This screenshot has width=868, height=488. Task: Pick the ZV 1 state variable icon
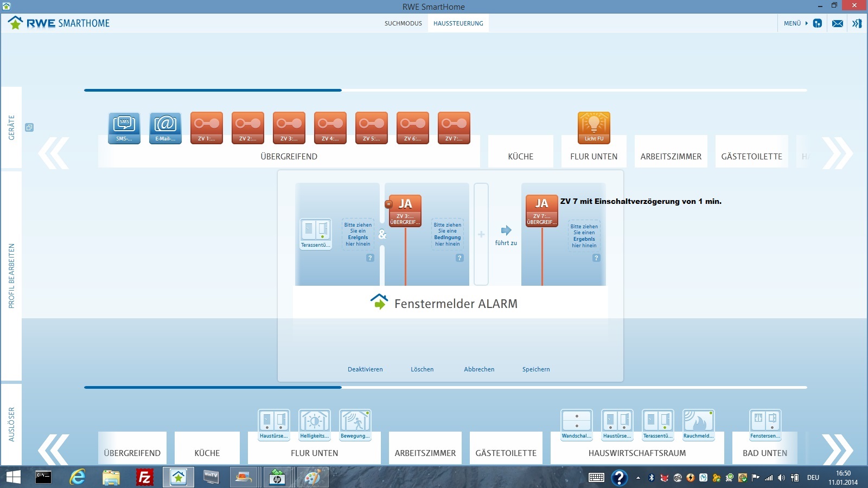[x=207, y=128]
